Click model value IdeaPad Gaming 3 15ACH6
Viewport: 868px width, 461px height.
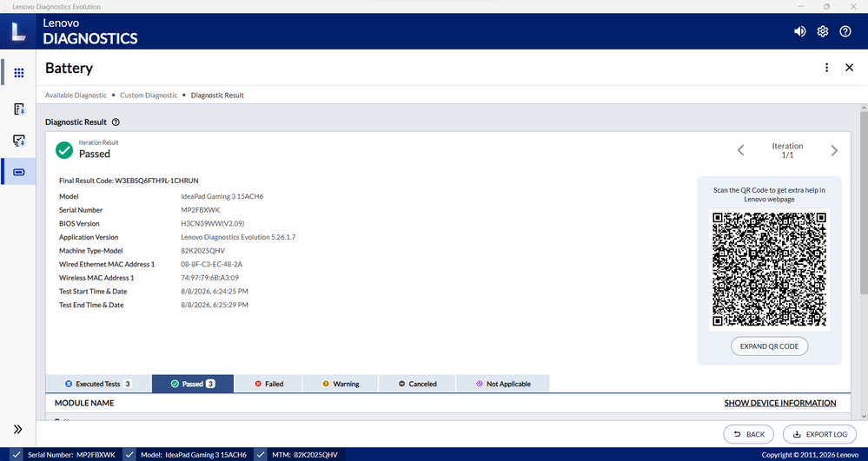click(x=222, y=196)
